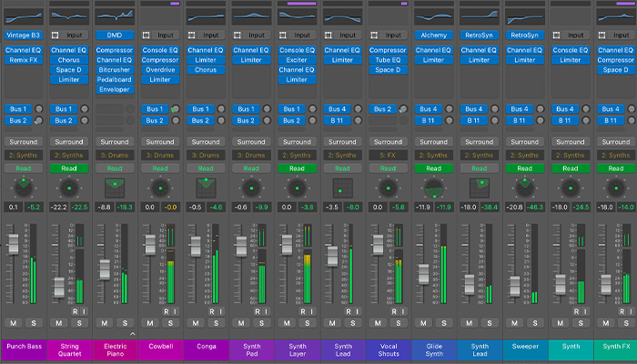The image size is (637, 364).
Task: Open the Surround output slot on Sweeper
Action: pos(524,142)
